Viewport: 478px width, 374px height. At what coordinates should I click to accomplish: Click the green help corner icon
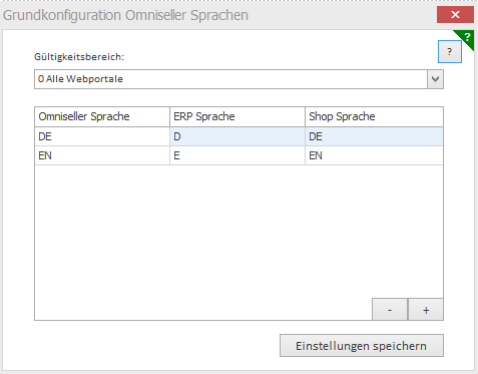tap(467, 37)
